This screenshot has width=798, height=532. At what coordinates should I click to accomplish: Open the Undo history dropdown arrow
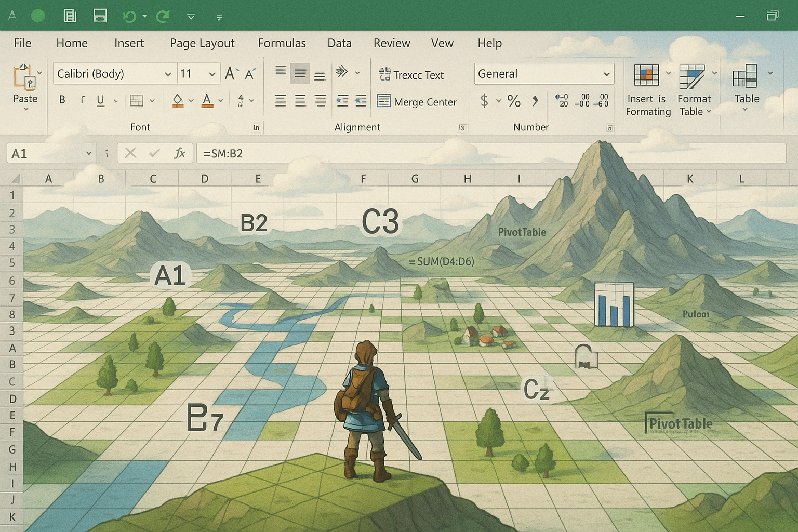tap(144, 17)
